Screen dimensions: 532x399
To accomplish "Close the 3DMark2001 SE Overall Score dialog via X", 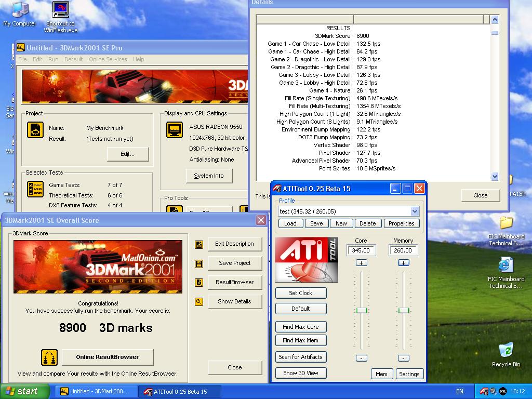I will (x=261, y=220).
